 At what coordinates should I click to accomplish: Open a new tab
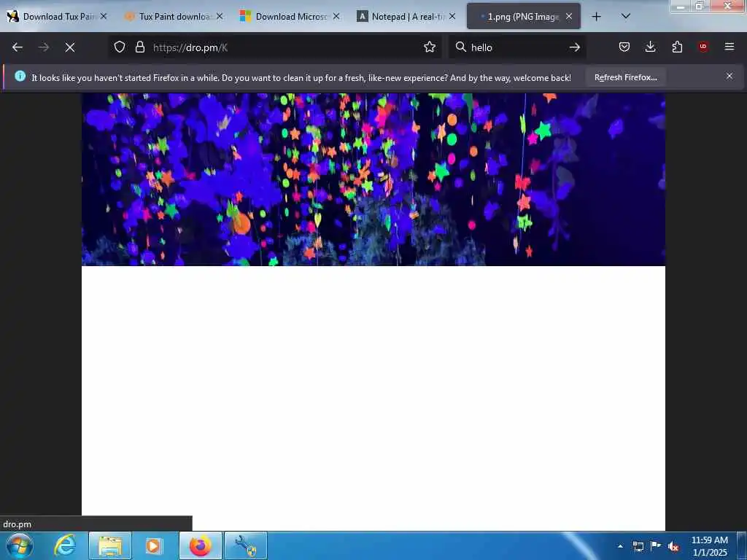[x=596, y=17]
